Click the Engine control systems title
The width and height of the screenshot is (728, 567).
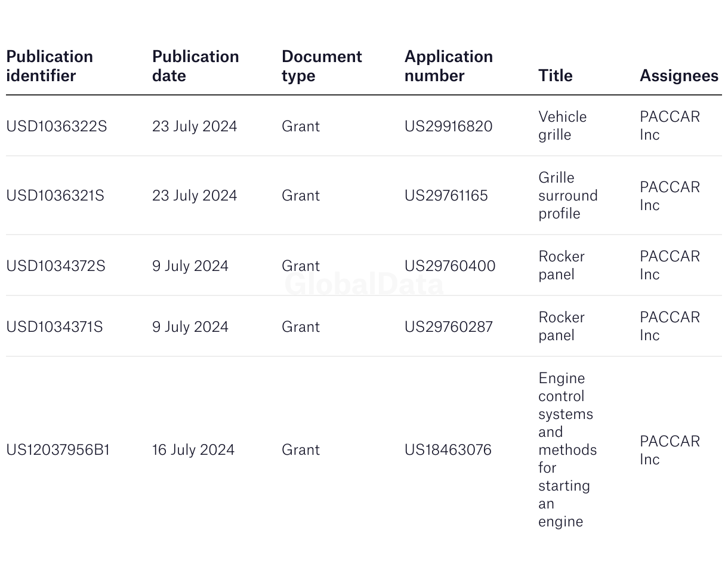[567, 450]
